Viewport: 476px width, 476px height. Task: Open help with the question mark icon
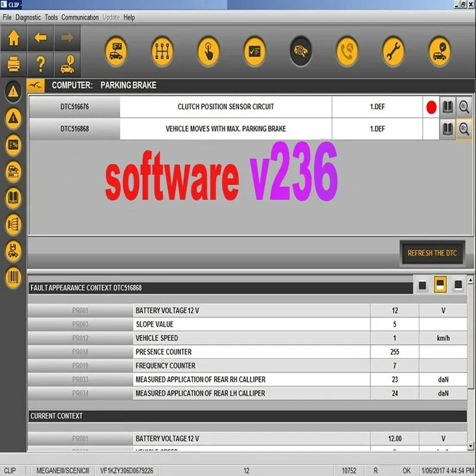pyautogui.click(x=40, y=64)
